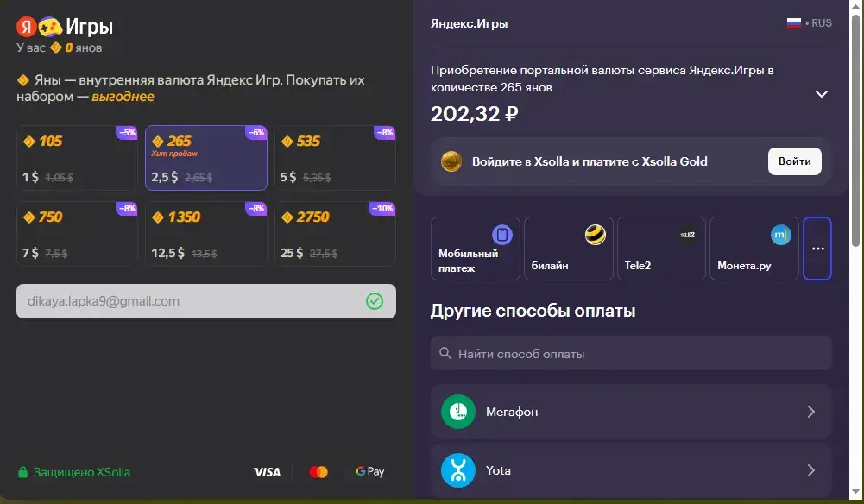
Task: Click the vertical scrollbar thumb
Action: (855, 129)
